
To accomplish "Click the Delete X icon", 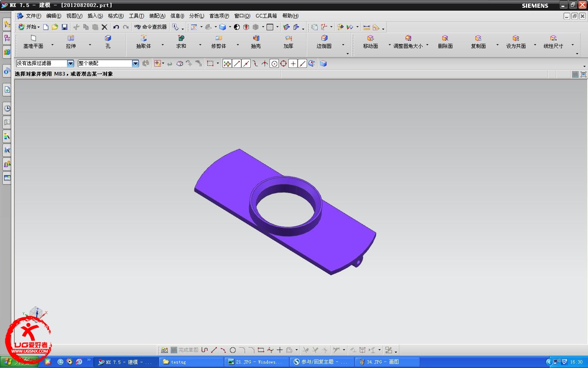I will (x=105, y=27).
